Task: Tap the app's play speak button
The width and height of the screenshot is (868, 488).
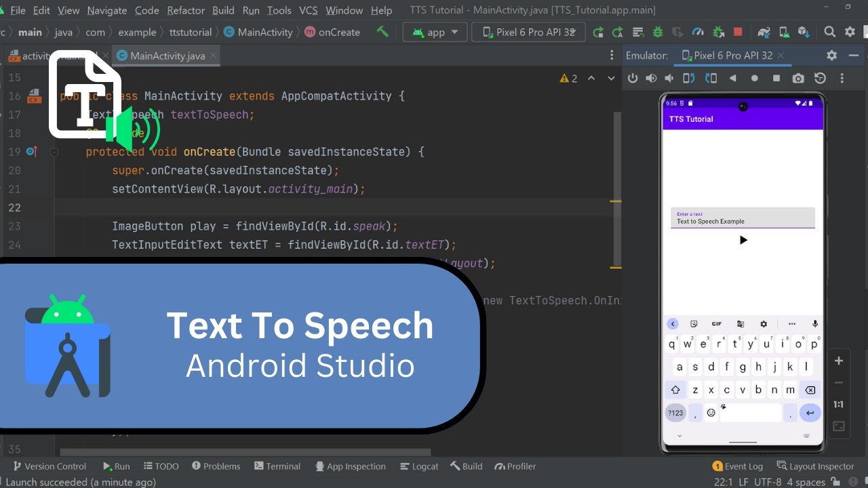Action: pyautogui.click(x=743, y=240)
